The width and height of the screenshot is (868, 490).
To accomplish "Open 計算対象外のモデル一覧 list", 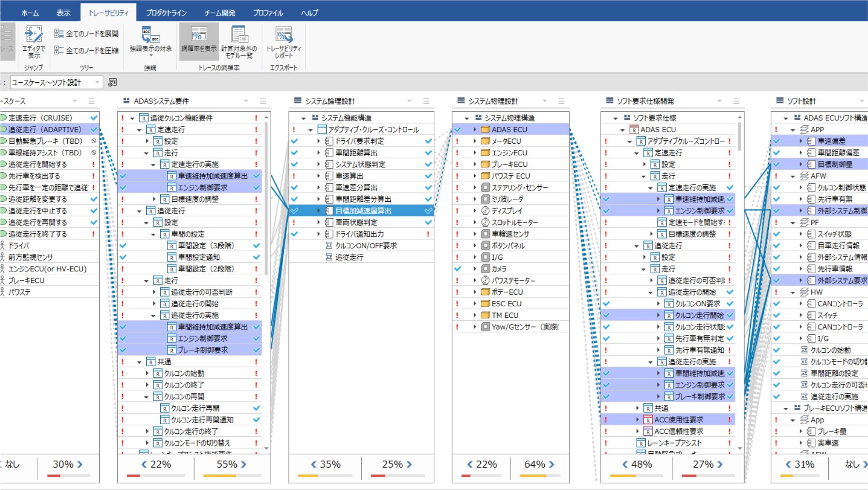I will point(239,42).
